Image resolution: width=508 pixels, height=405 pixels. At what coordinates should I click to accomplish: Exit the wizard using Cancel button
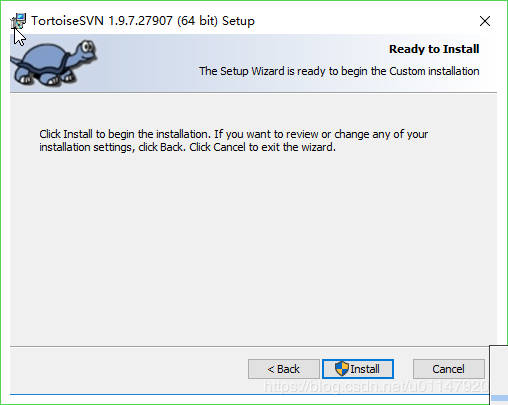(449, 369)
